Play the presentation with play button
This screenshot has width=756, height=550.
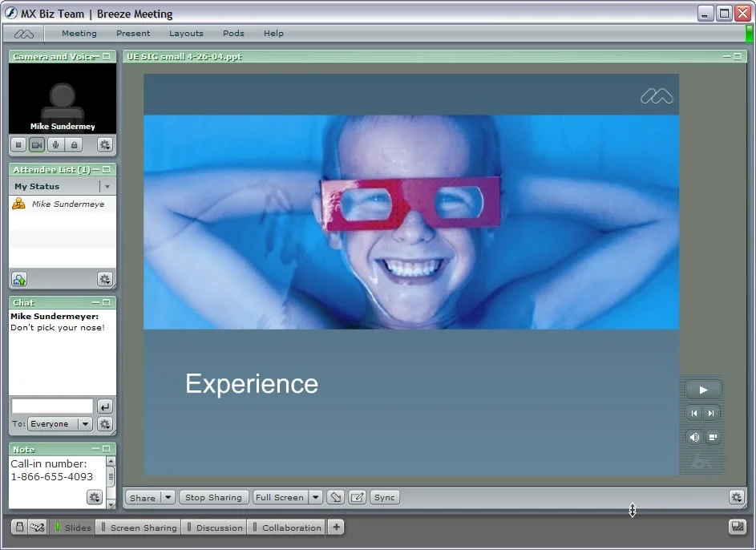[x=703, y=390]
